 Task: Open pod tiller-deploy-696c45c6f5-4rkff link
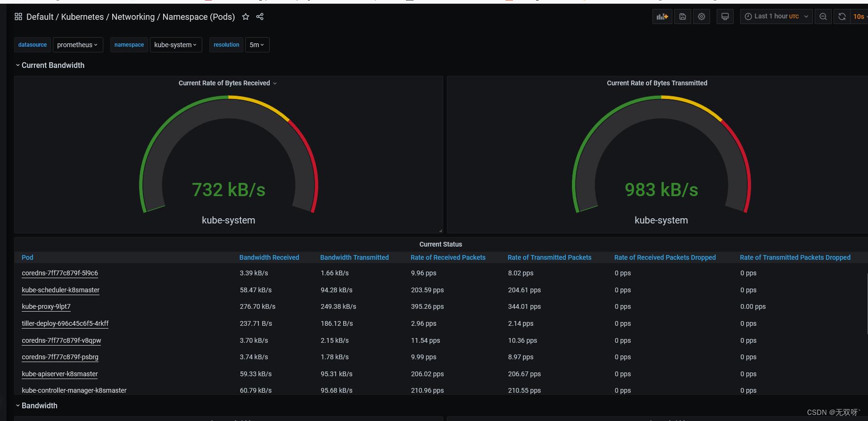pos(65,323)
